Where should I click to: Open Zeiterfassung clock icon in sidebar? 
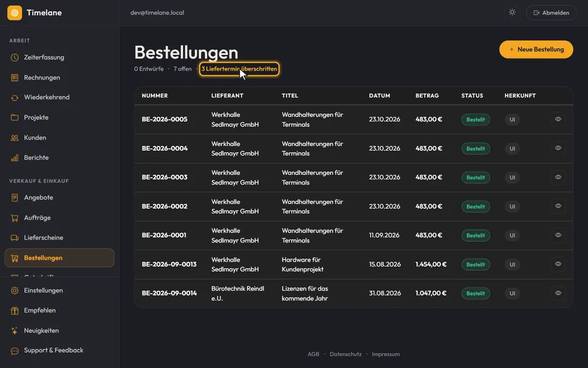[x=15, y=58]
